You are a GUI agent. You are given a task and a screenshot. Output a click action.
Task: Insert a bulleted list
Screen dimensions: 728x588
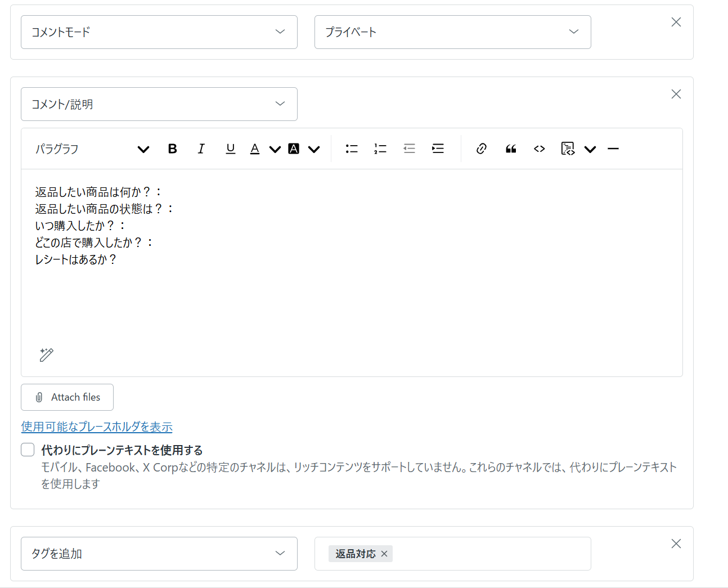point(352,149)
